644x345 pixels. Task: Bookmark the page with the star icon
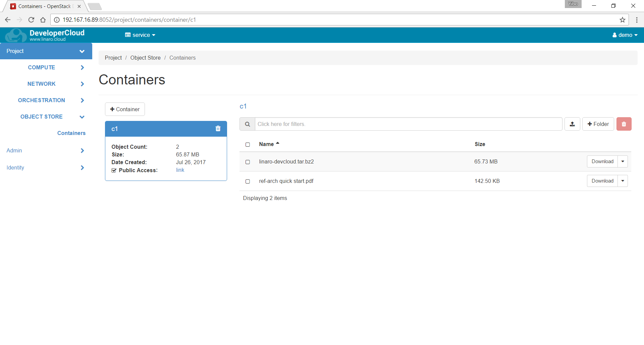(623, 20)
